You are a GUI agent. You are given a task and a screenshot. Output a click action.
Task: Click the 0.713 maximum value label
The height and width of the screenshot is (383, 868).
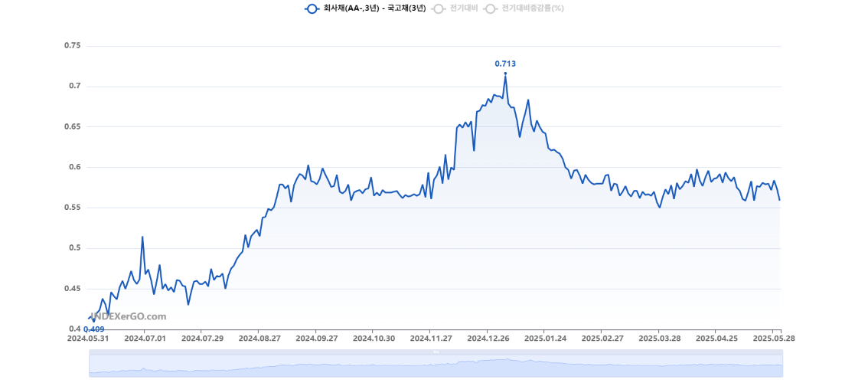point(505,64)
